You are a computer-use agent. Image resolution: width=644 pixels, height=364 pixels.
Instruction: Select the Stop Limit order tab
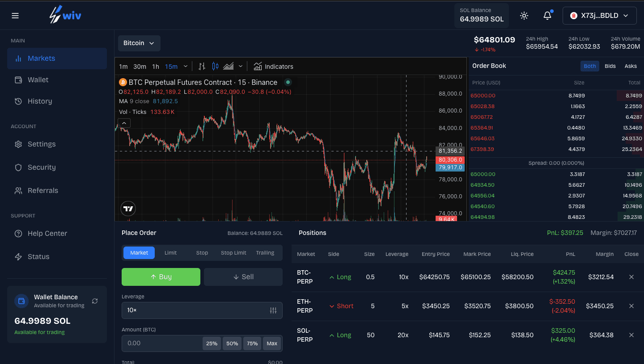pyautogui.click(x=233, y=253)
